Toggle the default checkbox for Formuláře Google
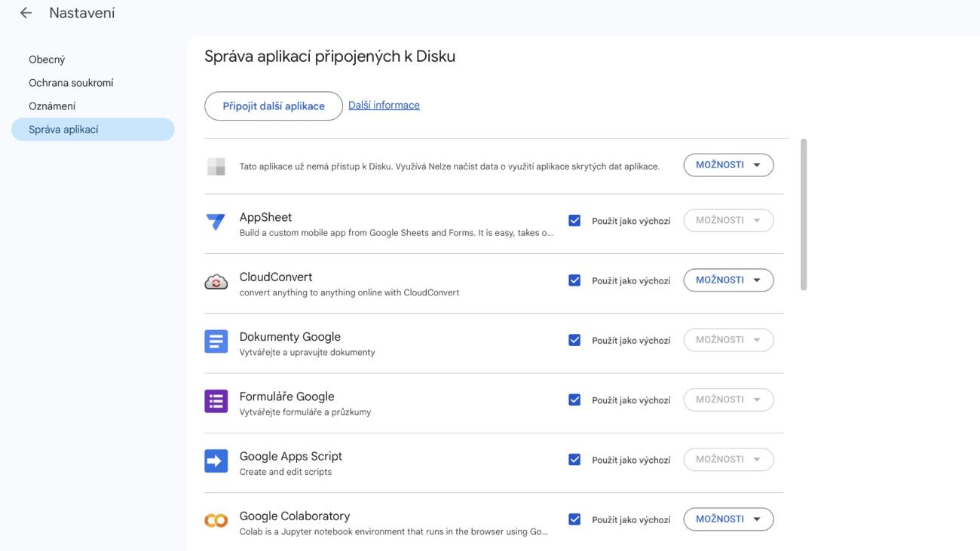The width and height of the screenshot is (980, 551). (x=574, y=399)
